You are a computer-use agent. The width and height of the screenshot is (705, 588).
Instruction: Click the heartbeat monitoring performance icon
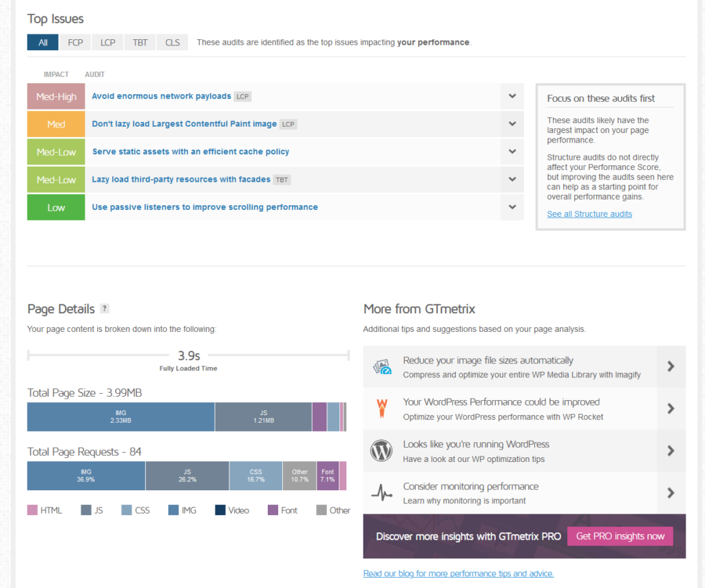[381, 493]
